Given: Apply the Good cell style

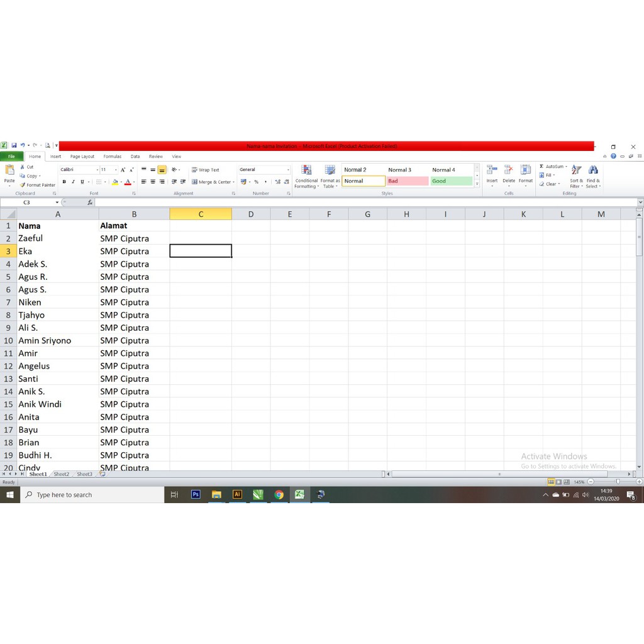Looking at the screenshot, I should click(x=451, y=181).
